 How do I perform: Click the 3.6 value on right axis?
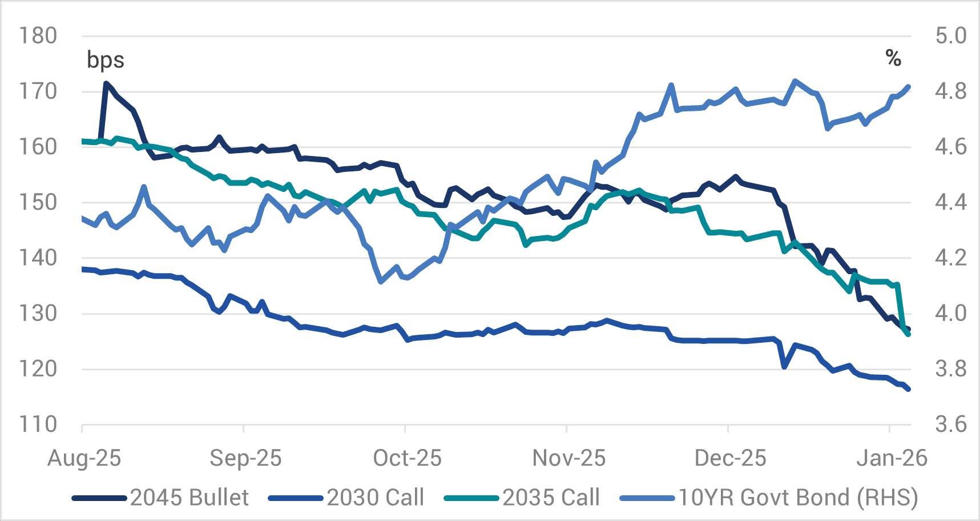point(950,424)
